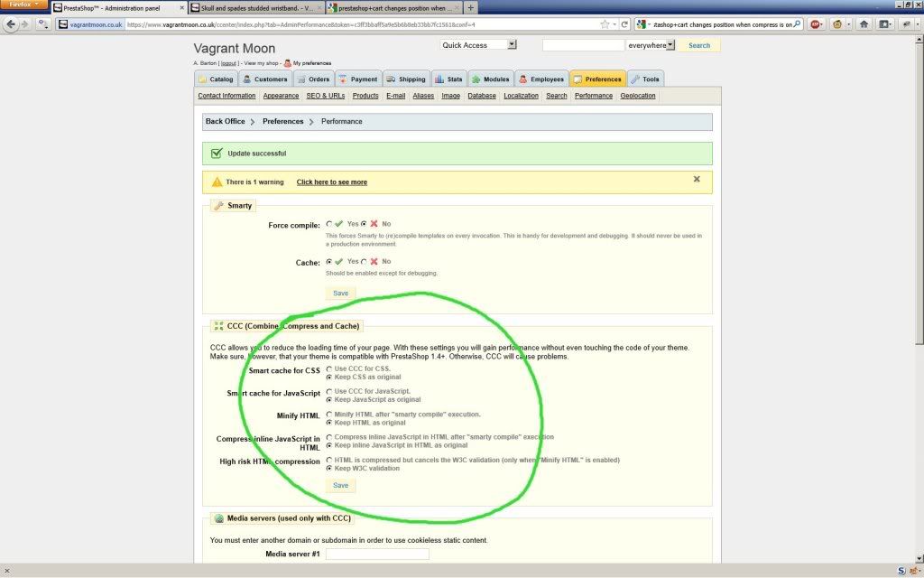Select Yes radio for Force compile

coord(329,223)
